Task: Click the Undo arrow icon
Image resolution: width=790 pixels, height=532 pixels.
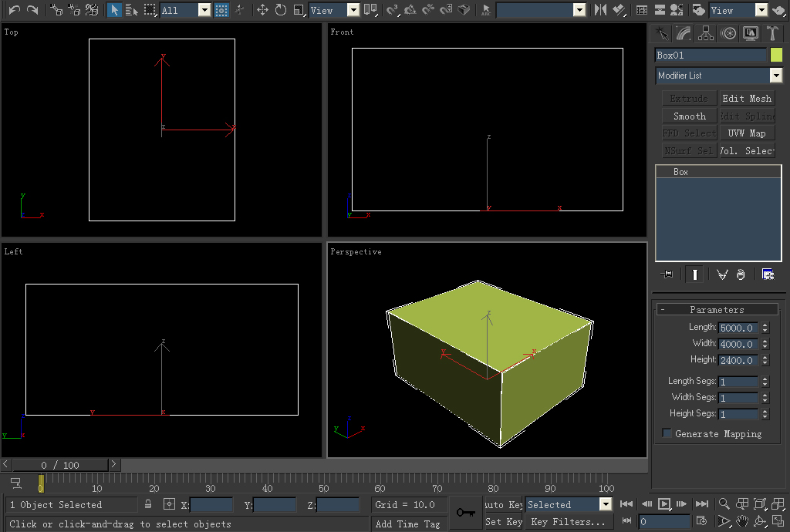Action: pyautogui.click(x=14, y=10)
